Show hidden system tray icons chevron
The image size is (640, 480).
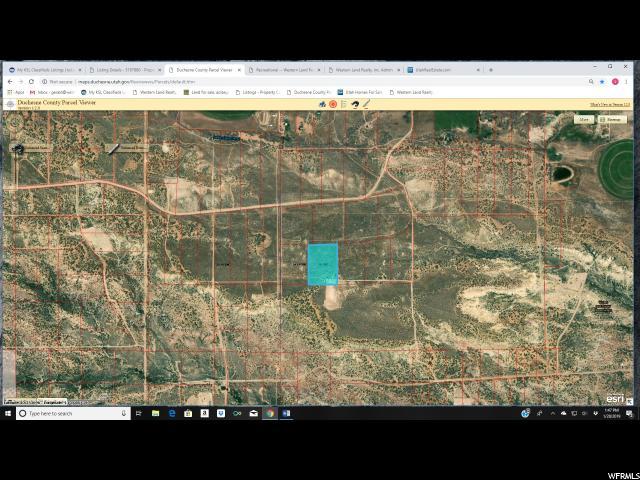click(x=552, y=413)
